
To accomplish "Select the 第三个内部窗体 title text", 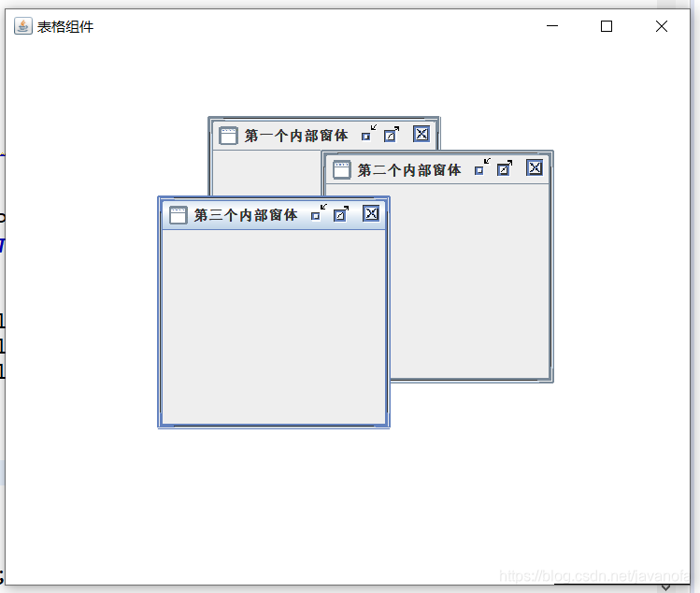I will (246, 214).
